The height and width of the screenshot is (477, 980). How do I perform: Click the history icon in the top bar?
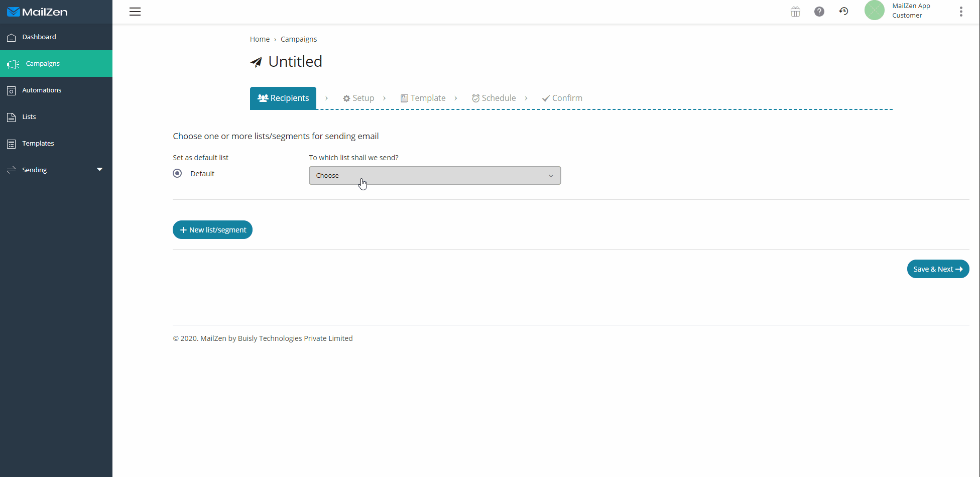pyautogui.click(x=844, y=11)
